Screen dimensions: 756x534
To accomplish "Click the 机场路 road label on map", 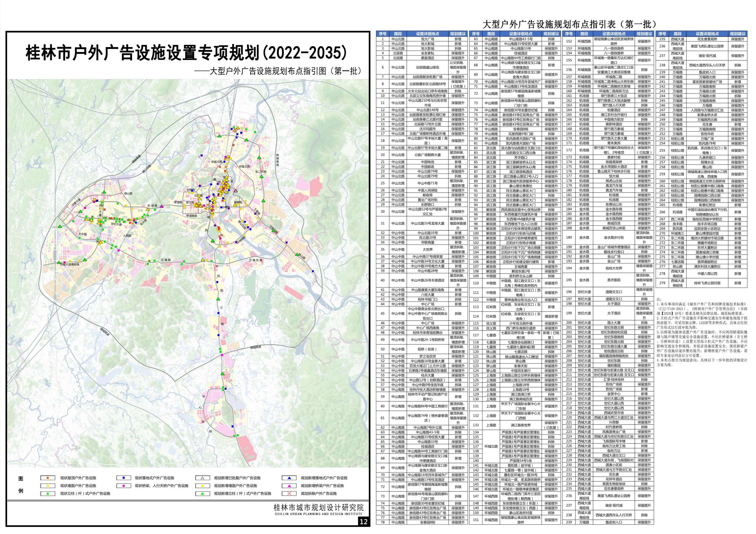I will pos(152,205).
